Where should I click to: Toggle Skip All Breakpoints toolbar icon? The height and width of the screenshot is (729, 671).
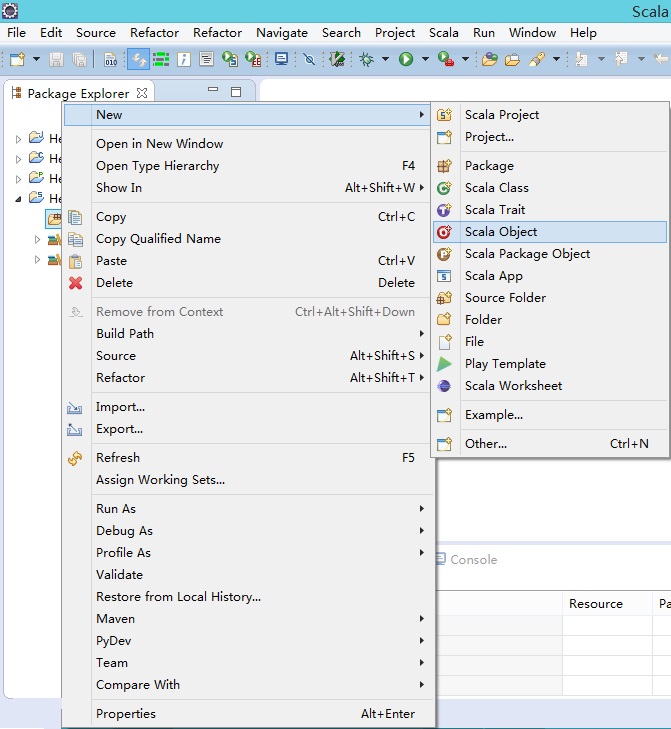click(309, 60)
